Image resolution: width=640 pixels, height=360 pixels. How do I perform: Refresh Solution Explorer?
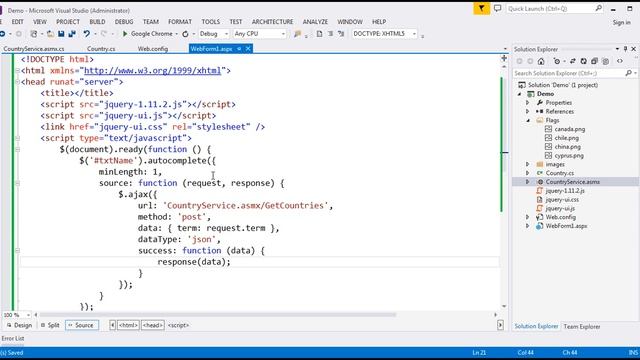[x=584, y=61]
